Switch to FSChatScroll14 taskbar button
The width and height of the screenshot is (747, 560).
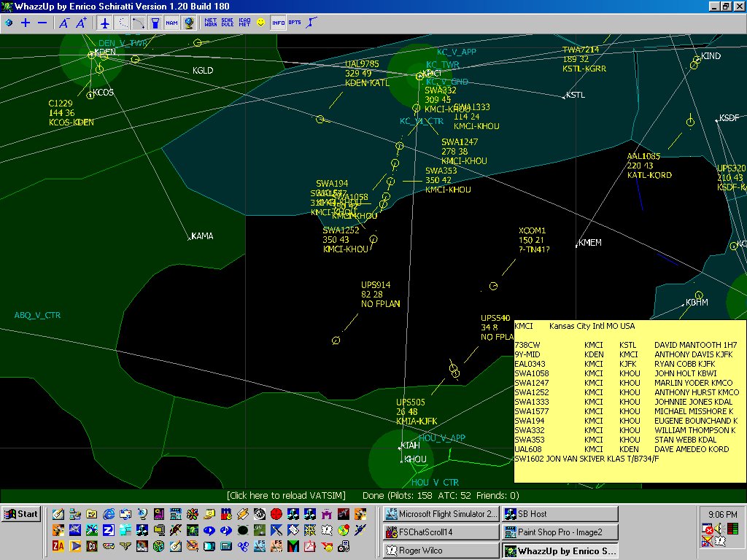[x=441, y=532]
